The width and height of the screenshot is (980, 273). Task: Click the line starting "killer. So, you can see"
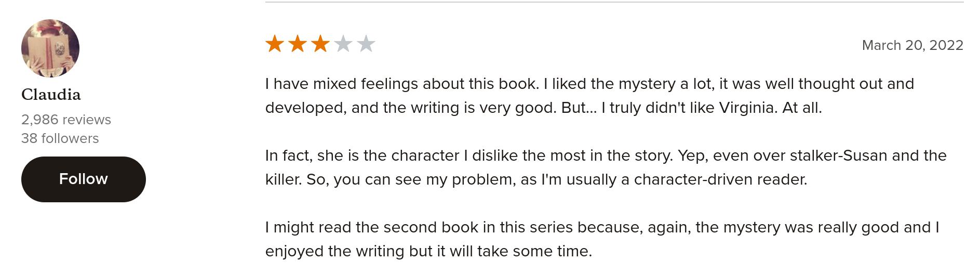pyautogui.click(x=536, y=179)
